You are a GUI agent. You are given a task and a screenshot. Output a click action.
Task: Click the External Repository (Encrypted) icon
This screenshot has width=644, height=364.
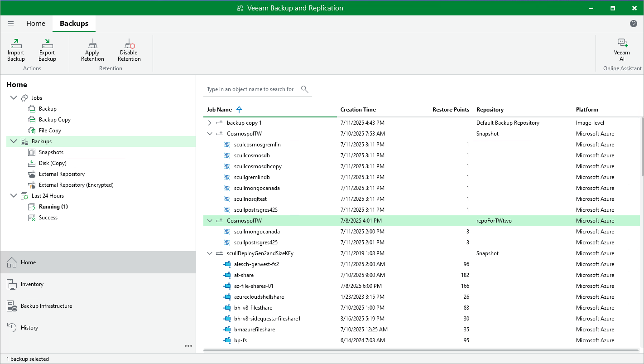coord(32,185)
